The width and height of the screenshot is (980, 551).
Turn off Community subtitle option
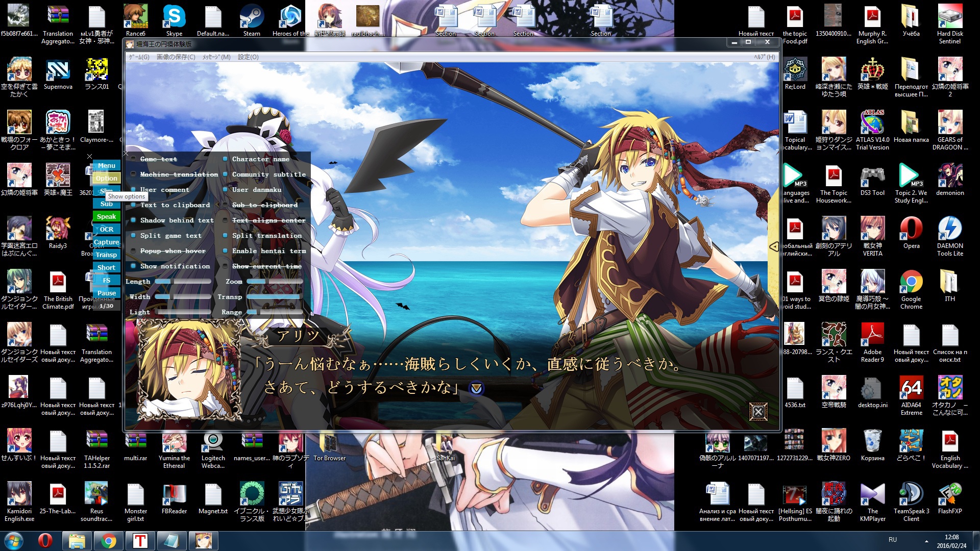coord(225,174)
